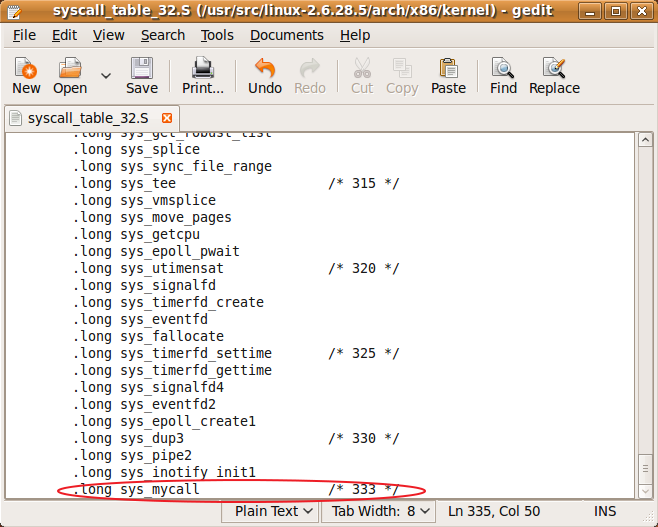Open the Tools menu
Image resolution: width=658 pixels, height=527 pixels.
click(x=217, y=35)
